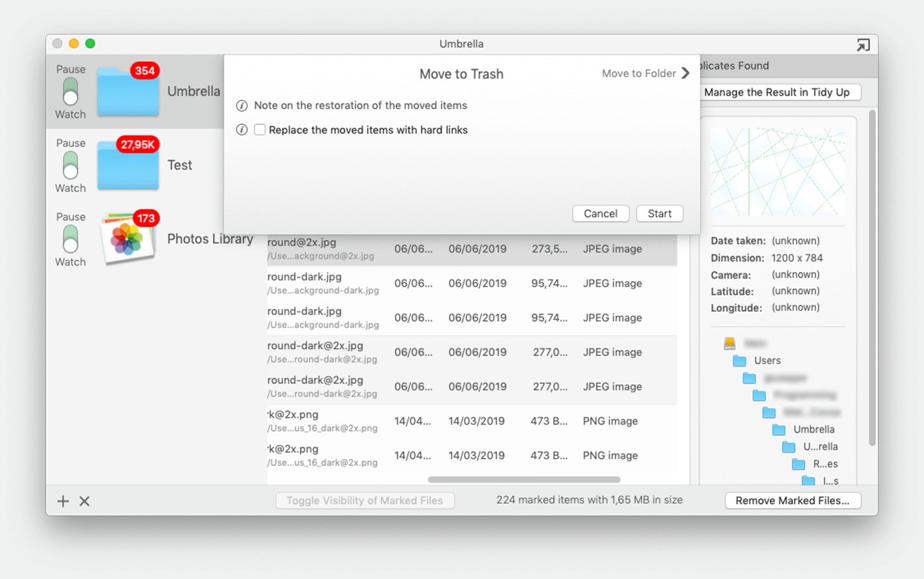Click the vertical scrollbar of the details panel
The width and height of the screenshot is (924, 579).
(x=872, y=278)
